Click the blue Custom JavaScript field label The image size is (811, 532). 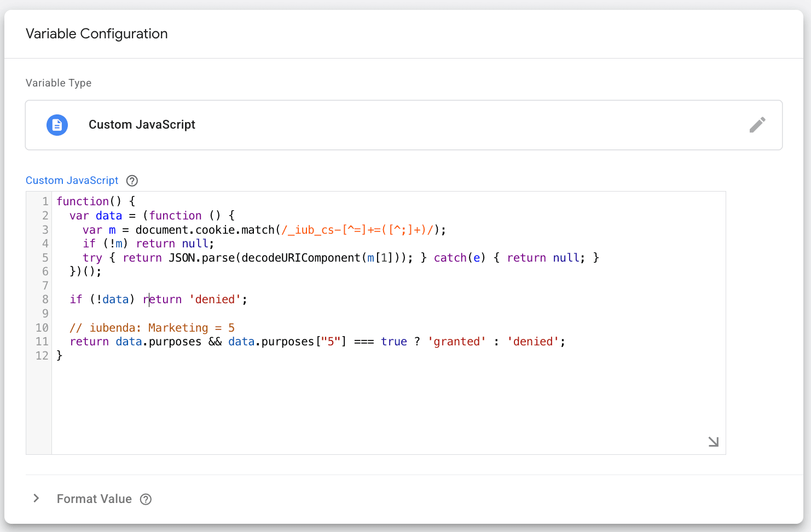click(x=72, y=181)
